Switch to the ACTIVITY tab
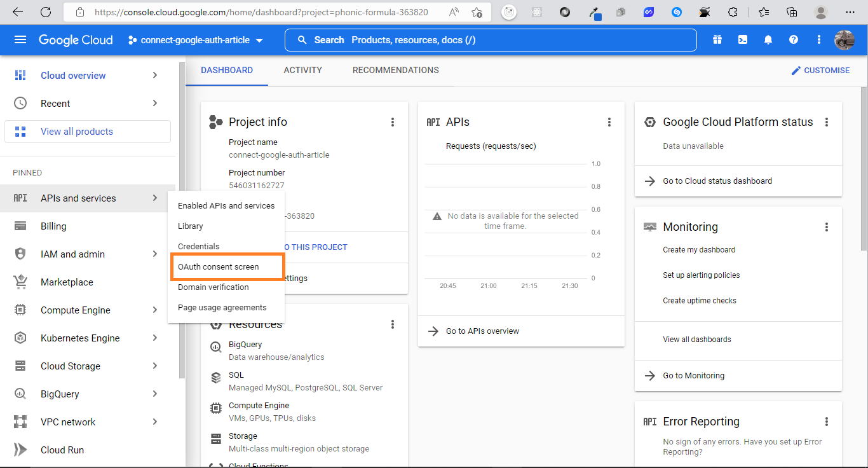The width and height of the screenshot is (868, 468). (302, 70)
